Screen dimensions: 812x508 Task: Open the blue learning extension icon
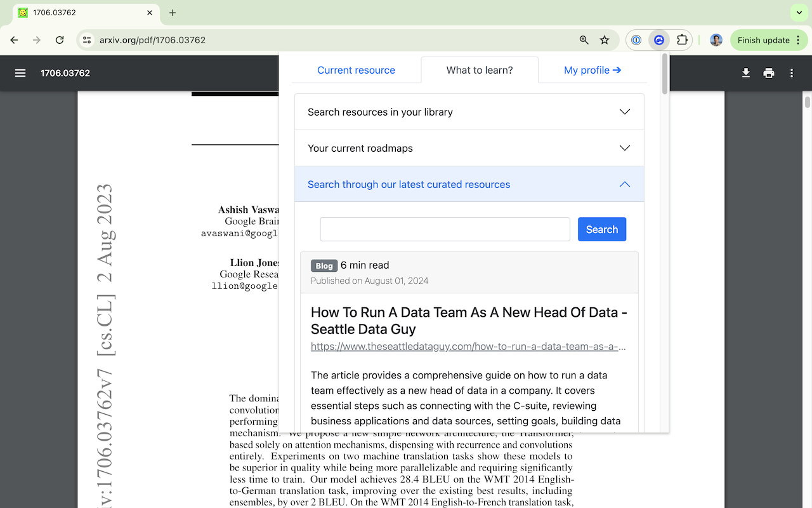659,39
